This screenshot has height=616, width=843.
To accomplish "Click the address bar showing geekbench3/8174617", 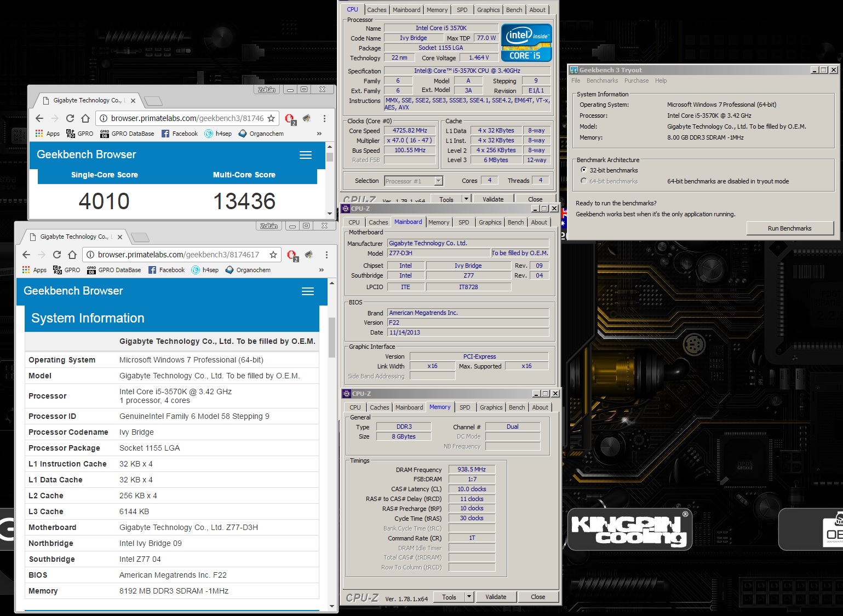I will click(181, 255).
